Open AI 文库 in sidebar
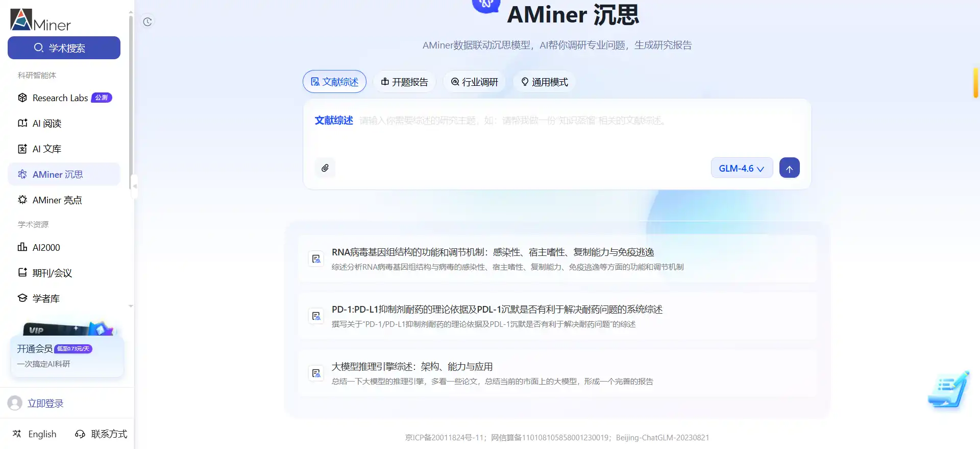This screenshot has height=449, width=980. (64, 149)
